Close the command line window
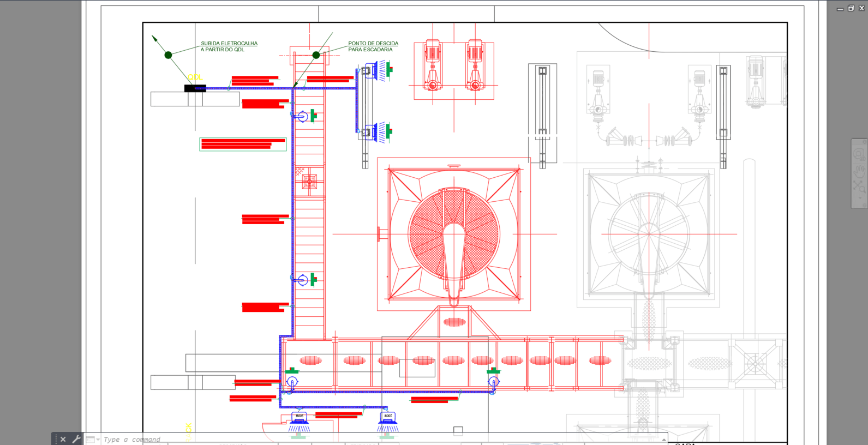The width and height of the screenshot is (868, 445). [63, 439]
